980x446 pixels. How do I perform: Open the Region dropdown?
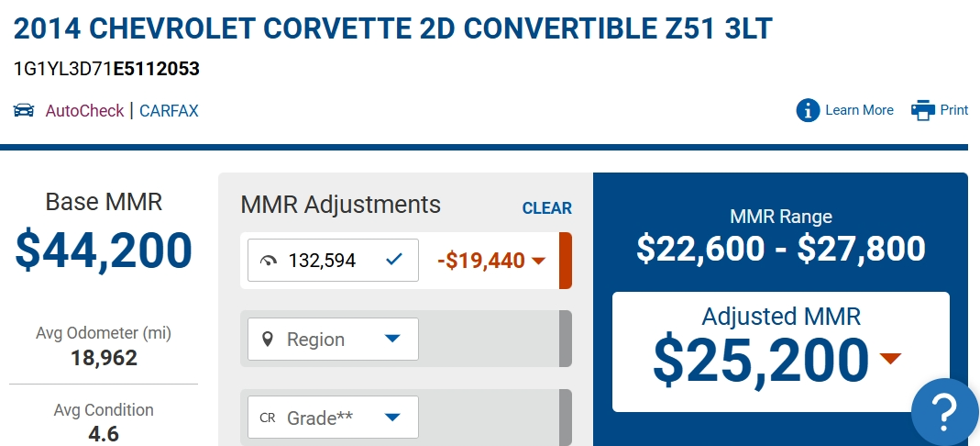(391, 340)
